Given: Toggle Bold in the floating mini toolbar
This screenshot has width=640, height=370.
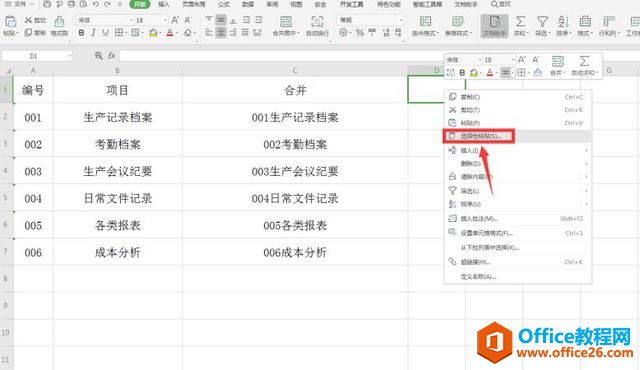Looking at the screenshot, I should (x=462, y=73).
